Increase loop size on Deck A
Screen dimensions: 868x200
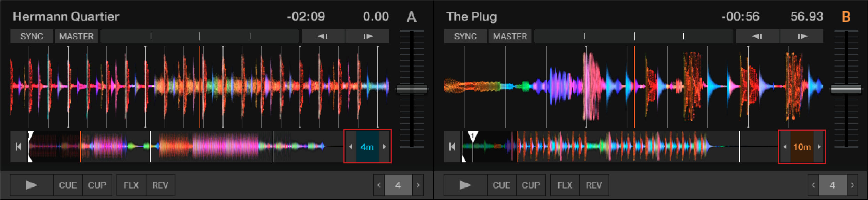pyautogui.click(x=418, y=185)
